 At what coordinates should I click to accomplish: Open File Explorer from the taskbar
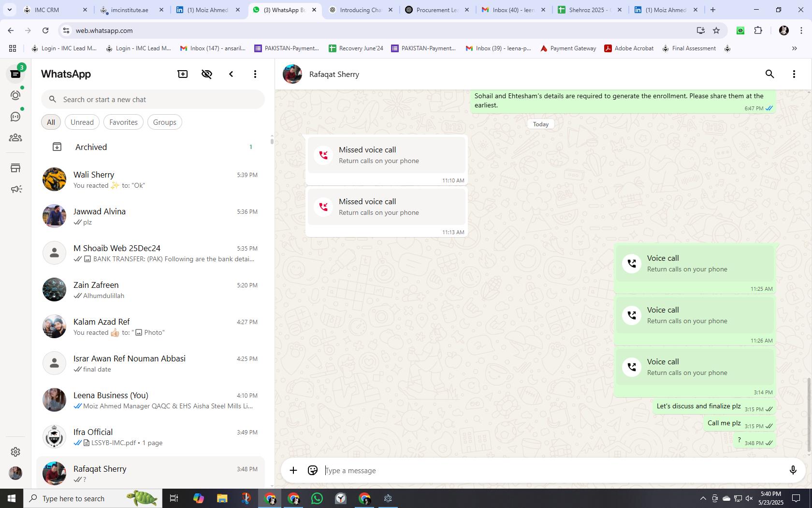coord(222,498)
